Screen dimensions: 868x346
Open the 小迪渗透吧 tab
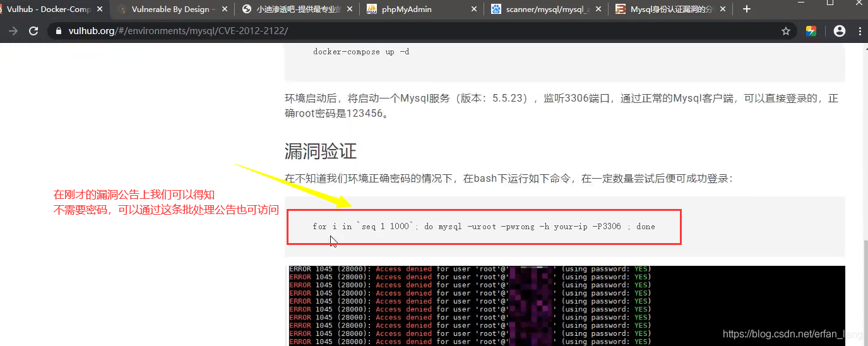pos(297,9)
